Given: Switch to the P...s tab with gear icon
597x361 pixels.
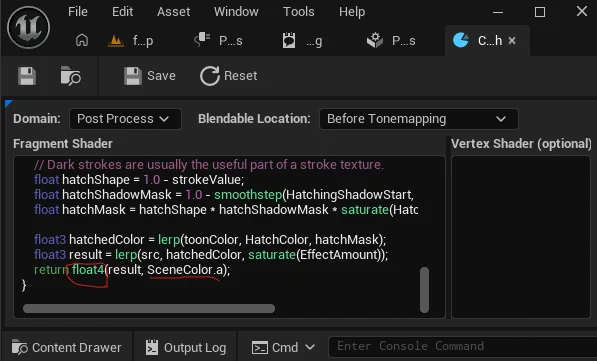Looking at the screenshot, I should coord(391,40).
